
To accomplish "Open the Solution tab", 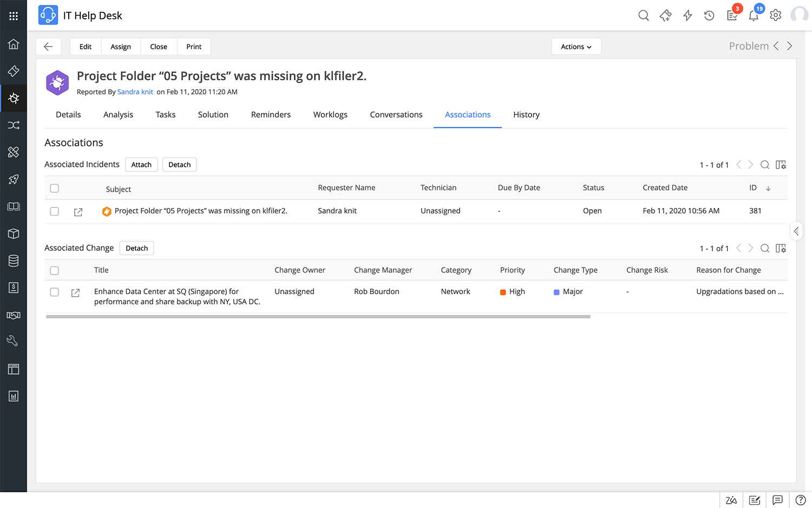I will pyautogui.click(x=213, y=115).
